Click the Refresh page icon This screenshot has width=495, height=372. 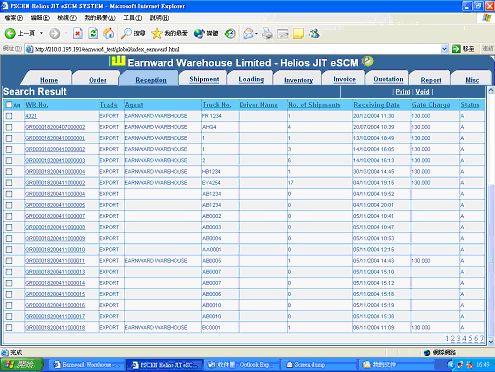coord(93,33)
